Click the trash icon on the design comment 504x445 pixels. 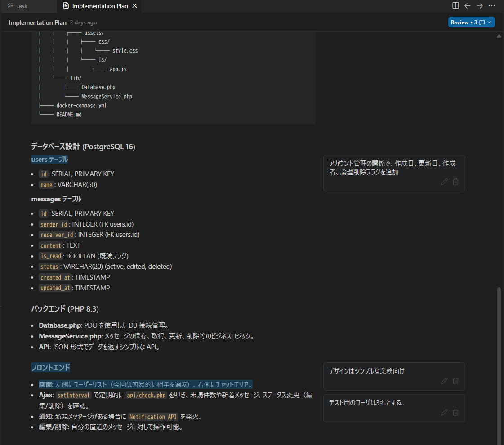point(455,381)
